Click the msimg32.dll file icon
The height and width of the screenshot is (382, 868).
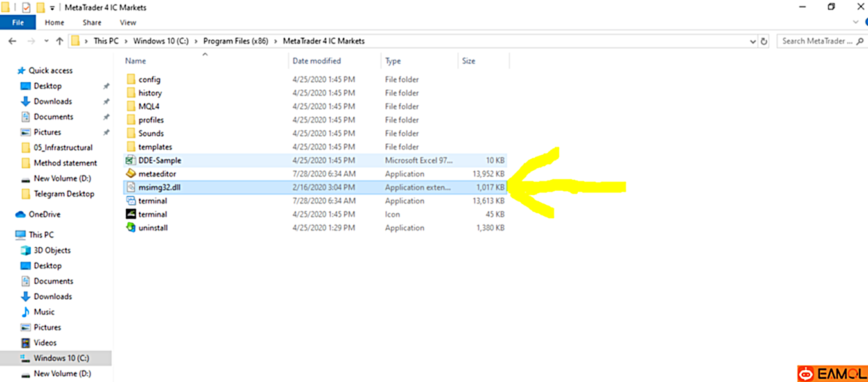pyautogui.click(x=130, y=187)
